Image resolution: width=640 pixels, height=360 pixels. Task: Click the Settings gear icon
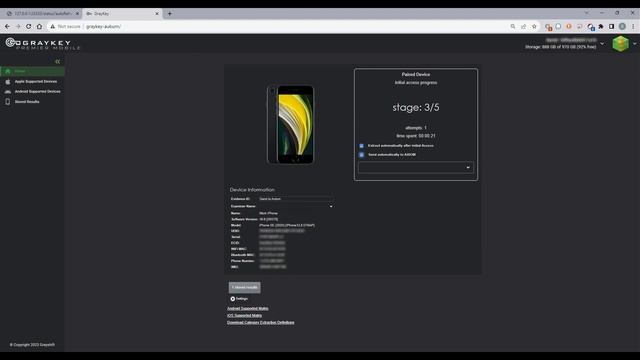click(x=233, y=299)
